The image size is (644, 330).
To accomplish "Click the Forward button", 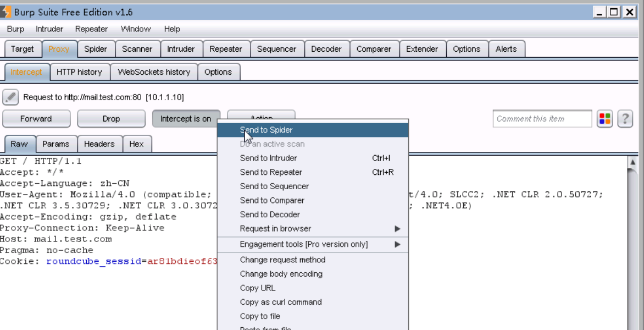I will (x=36, y=119).
